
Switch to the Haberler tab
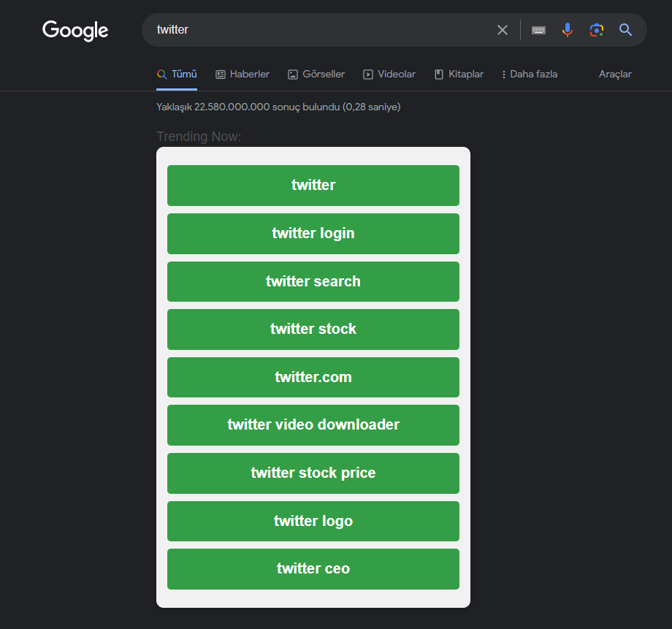pyautogui.click(x=243, y=75)
